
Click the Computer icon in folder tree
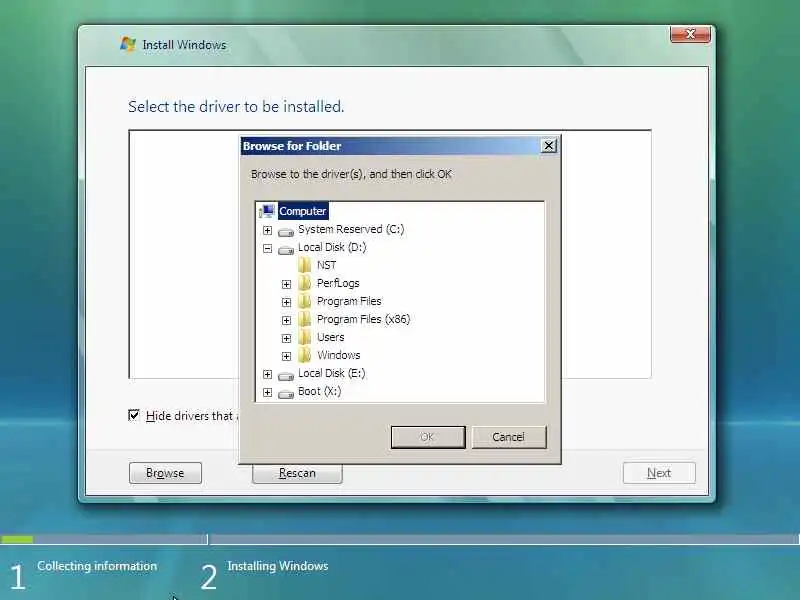tap(267, 211)
